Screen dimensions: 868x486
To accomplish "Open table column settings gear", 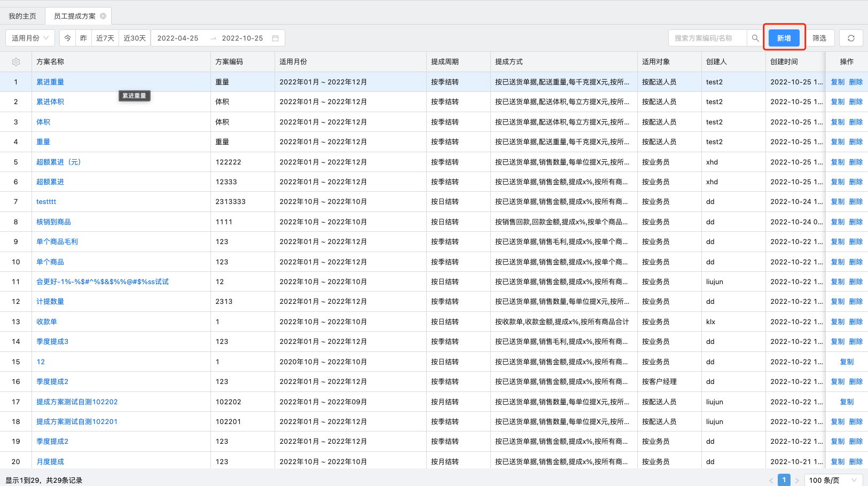I will coord(16,62).
